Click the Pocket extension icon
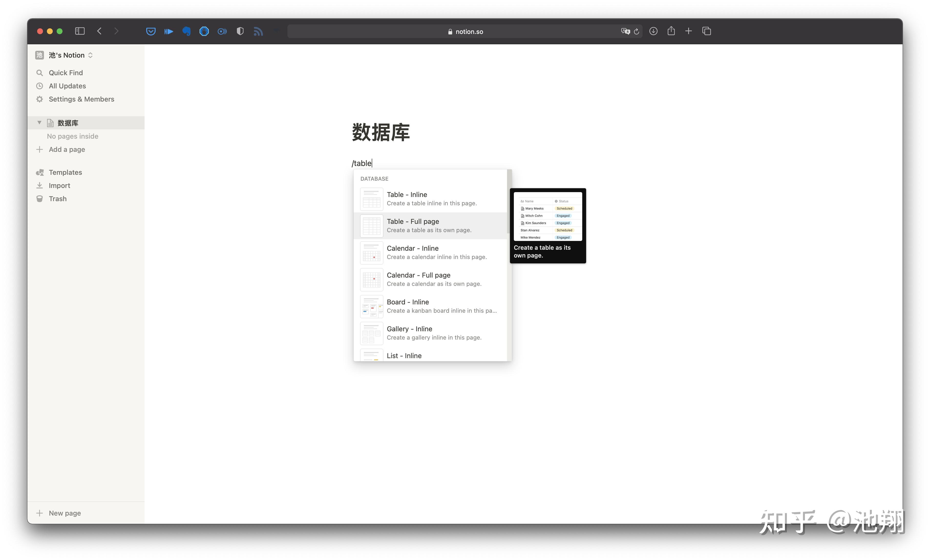Screen dimensions: 930x560 tap(151, 31)
